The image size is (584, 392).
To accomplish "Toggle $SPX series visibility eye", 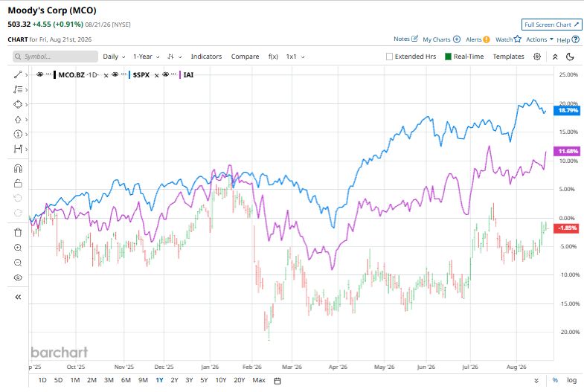I will [115, 74].
